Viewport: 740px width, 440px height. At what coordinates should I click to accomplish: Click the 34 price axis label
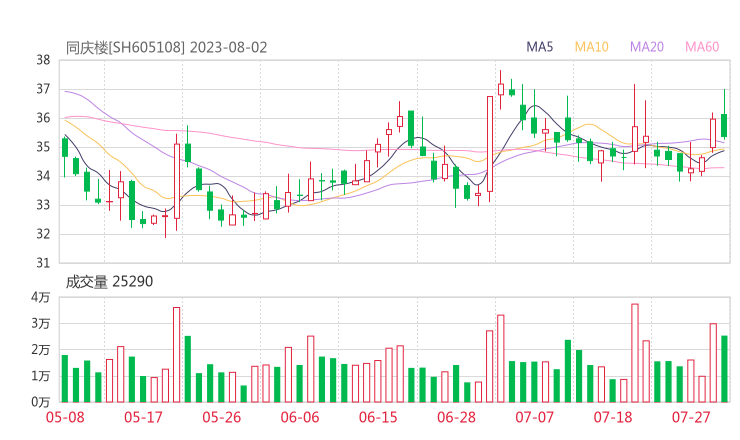point(43,176)
